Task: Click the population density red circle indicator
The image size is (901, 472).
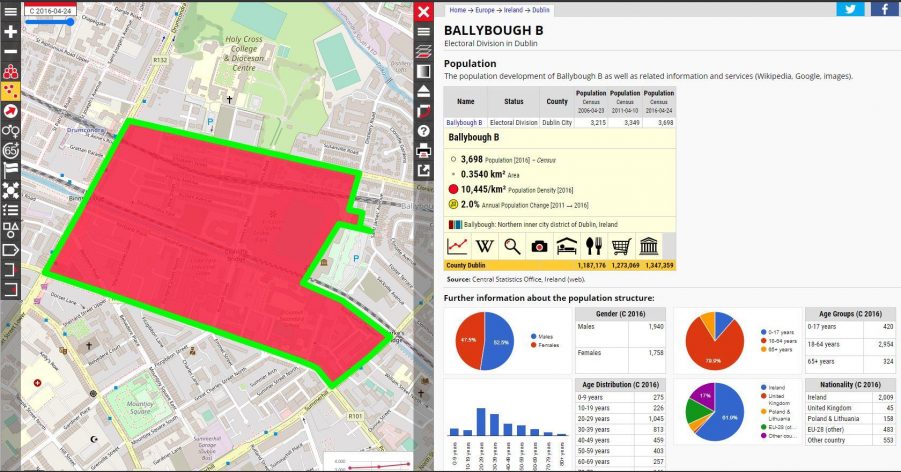Action: point(453,189)
